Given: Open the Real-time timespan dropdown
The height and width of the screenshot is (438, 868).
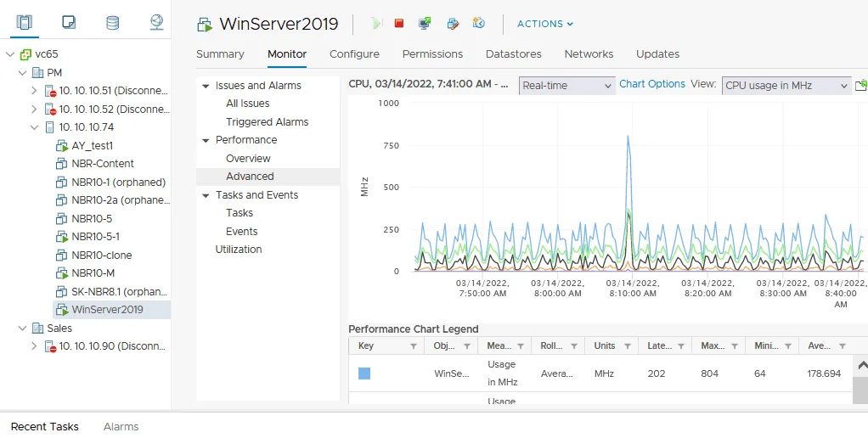Looking at the screenshot, I should pos(566,86).
